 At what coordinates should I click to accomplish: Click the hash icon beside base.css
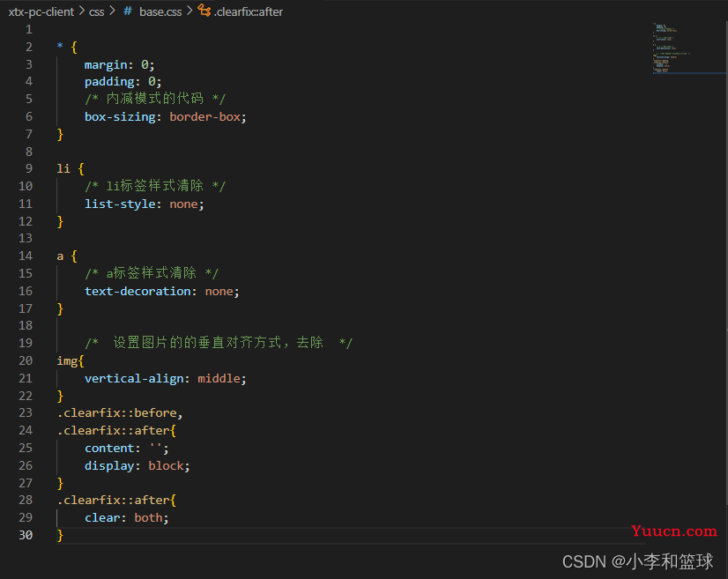coord(127,11)
